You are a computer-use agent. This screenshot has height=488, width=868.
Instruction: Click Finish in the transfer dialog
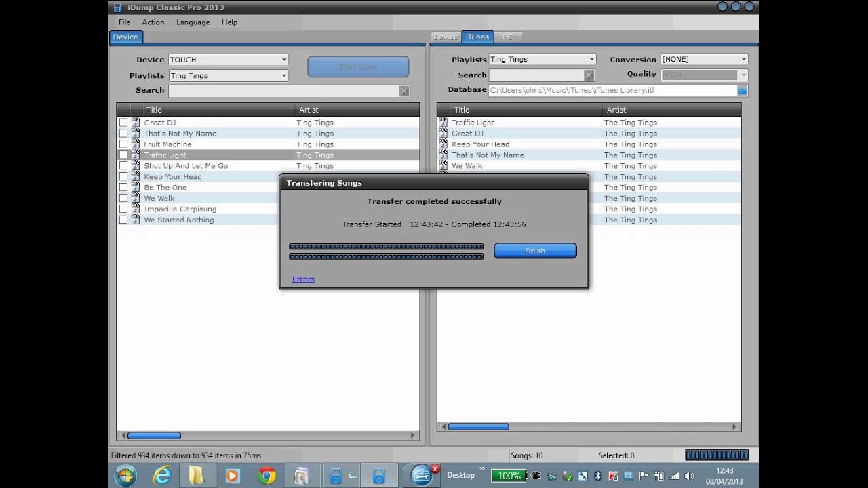(x=535, y=251)
